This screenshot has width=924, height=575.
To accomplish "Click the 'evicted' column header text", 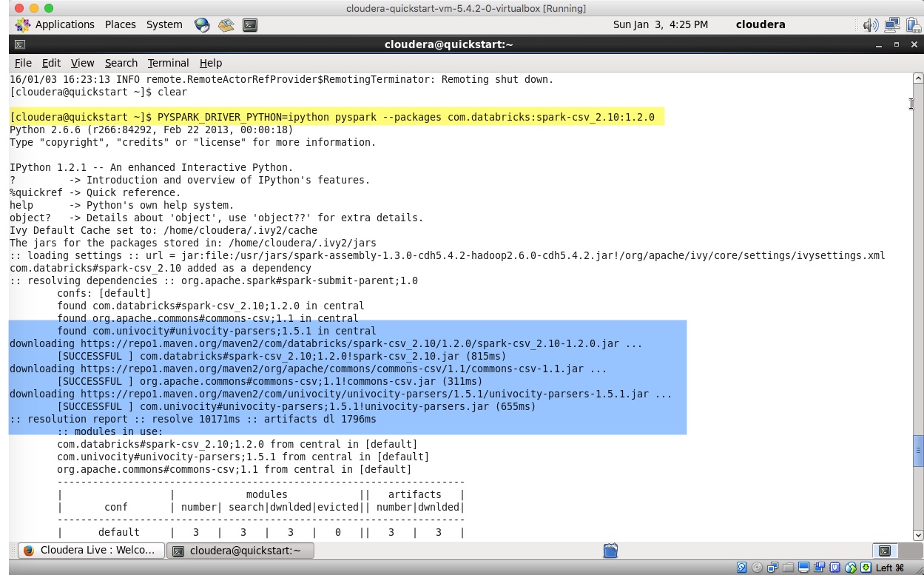I will (x=338, y=507).
